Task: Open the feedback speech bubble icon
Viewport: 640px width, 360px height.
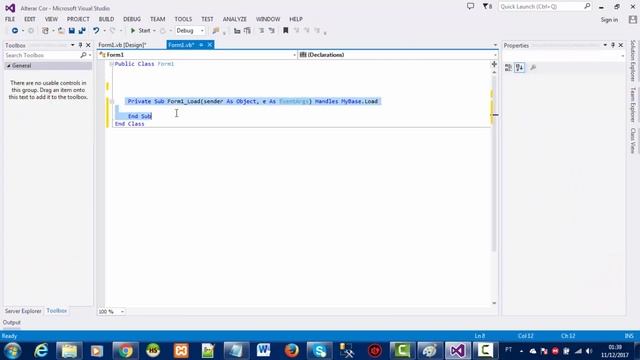Action: [x=470, y=7]
